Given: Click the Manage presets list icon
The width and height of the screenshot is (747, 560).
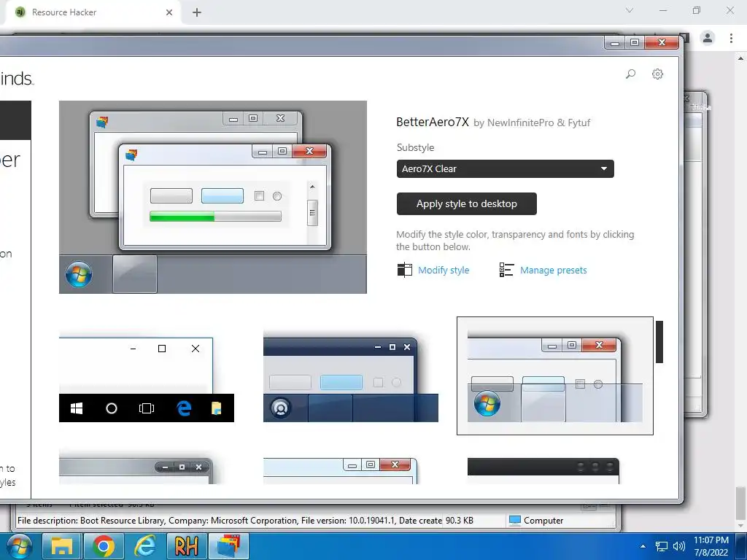Looking at the screenshot, I should pyautogui.click(x=506, y=270).
